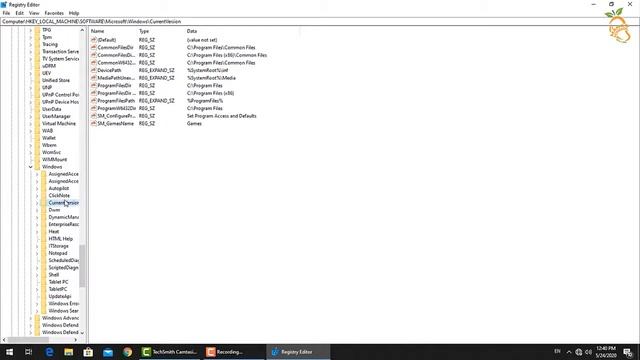
Task: Open File Explorer from taskbar
Action: click(x=69, y=352)
